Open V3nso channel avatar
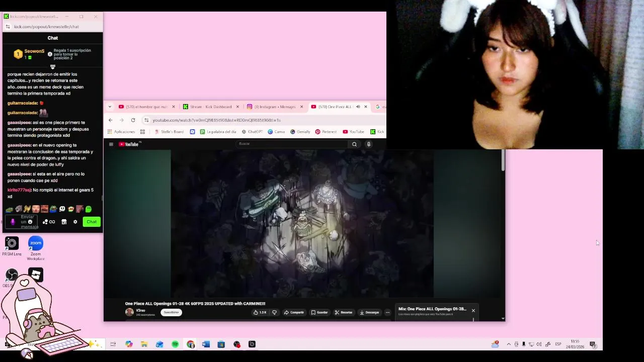This screenshot has height=362, width=644. point(129,312)
